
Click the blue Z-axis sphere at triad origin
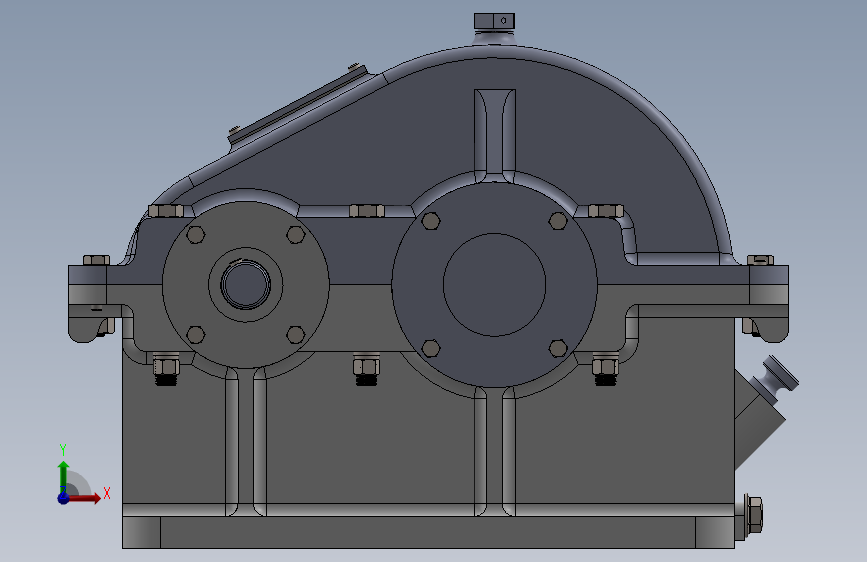pyautogui.click(x=63, y=498)
